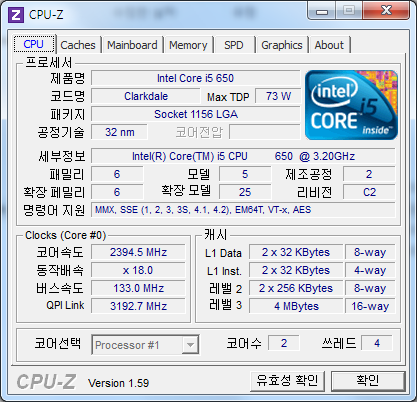417x402 pixels.
Task: Click the threads value 4
Action: coord(377,343)
